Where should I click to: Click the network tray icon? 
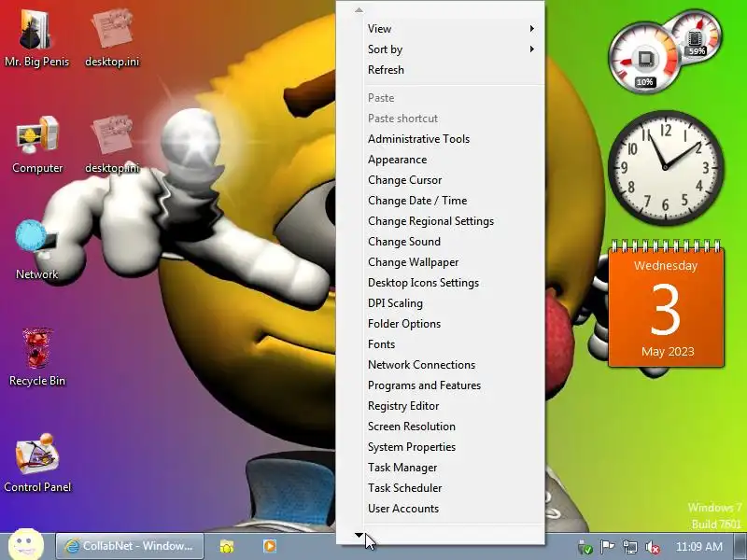[629, 547]
